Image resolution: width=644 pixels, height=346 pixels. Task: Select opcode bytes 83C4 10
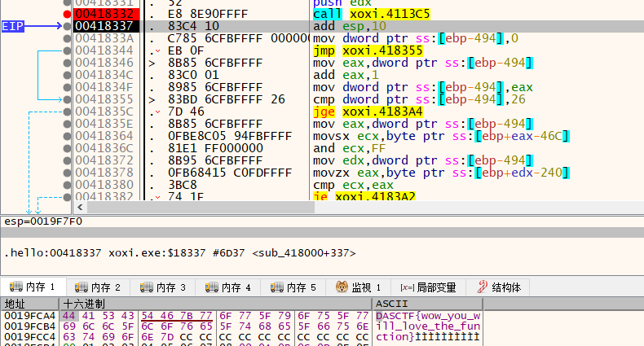(193, 26)
